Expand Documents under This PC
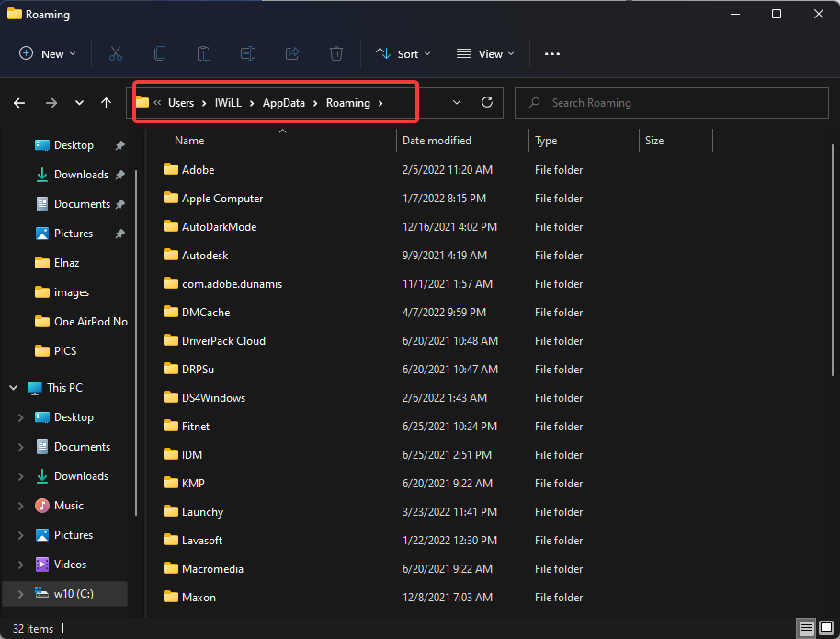The height and width of the screenshot is (639, 840). [x=20, y=447]
